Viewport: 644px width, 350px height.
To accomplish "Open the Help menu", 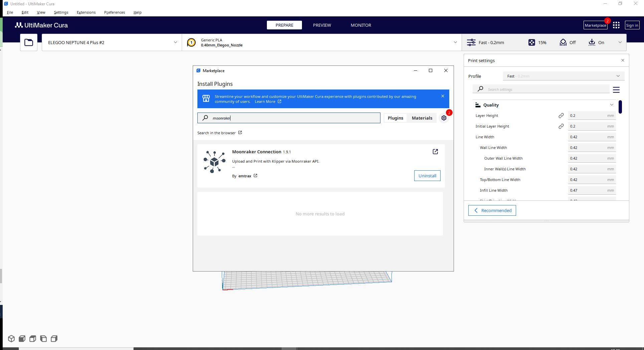I will click(x=137, y=12).
